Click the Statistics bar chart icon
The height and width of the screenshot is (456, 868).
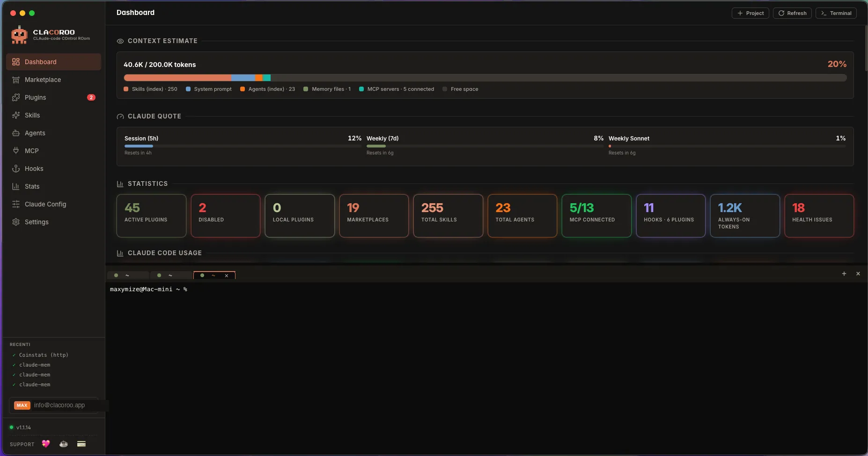[x=120, y=184]
